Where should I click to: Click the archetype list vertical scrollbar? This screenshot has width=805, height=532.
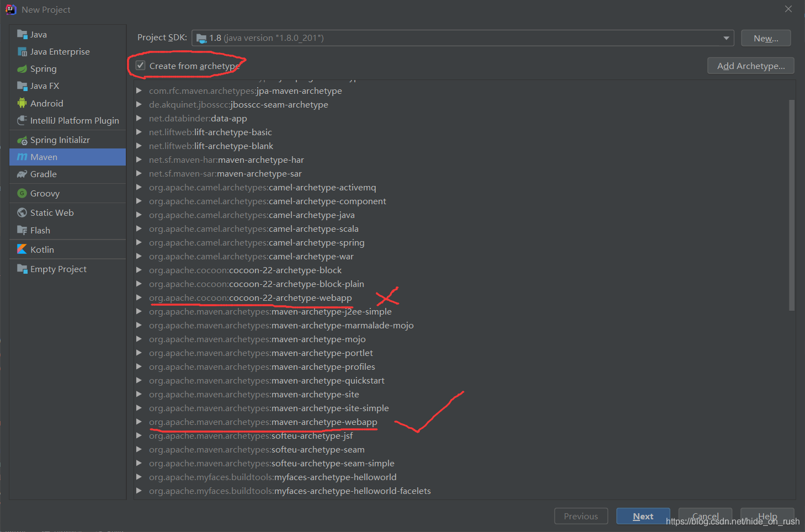pos(792,205)
